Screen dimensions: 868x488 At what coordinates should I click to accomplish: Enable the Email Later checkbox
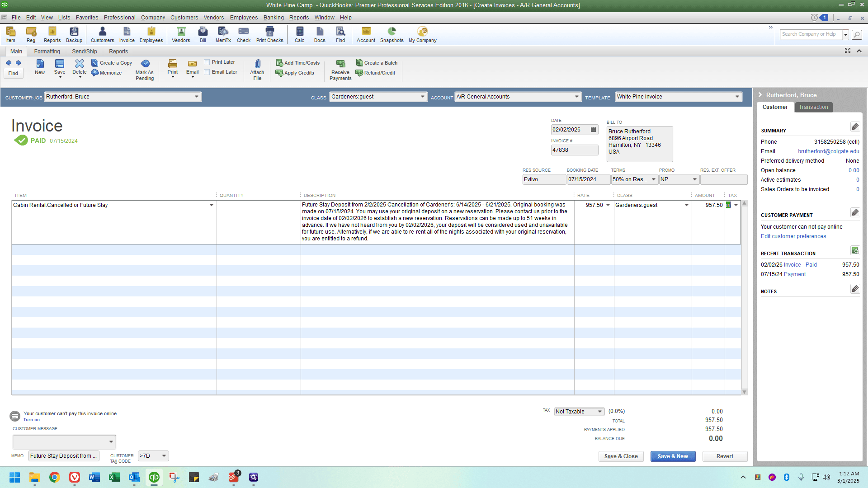pyautogui.click(x=207, y=72)
